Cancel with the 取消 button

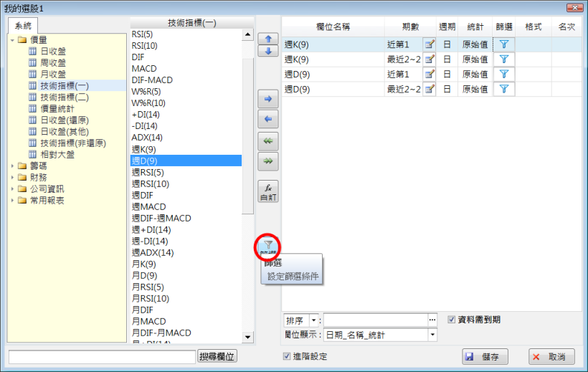pyautogui.click(x=551, y=357)
